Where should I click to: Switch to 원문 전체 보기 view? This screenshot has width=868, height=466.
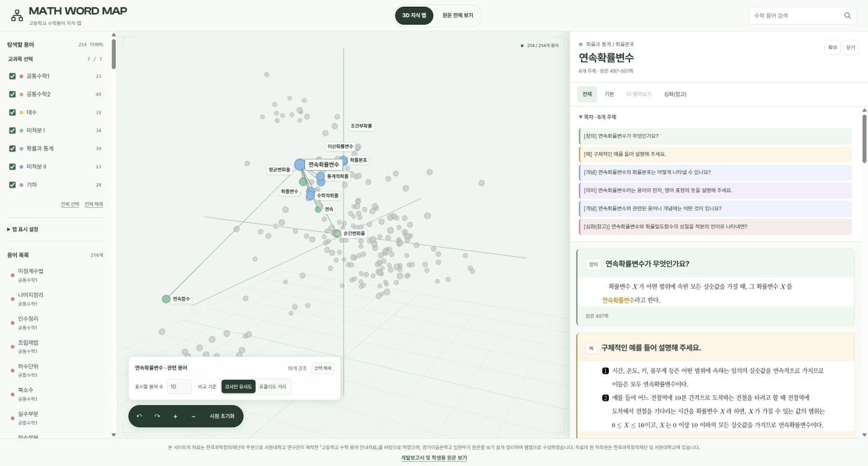tap(458, 16)
